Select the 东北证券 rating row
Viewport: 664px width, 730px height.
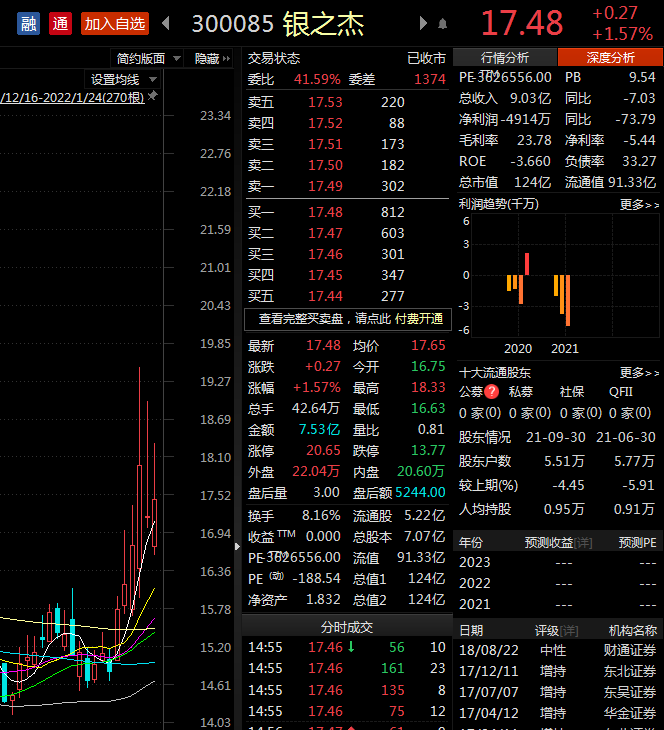(557, 671)
